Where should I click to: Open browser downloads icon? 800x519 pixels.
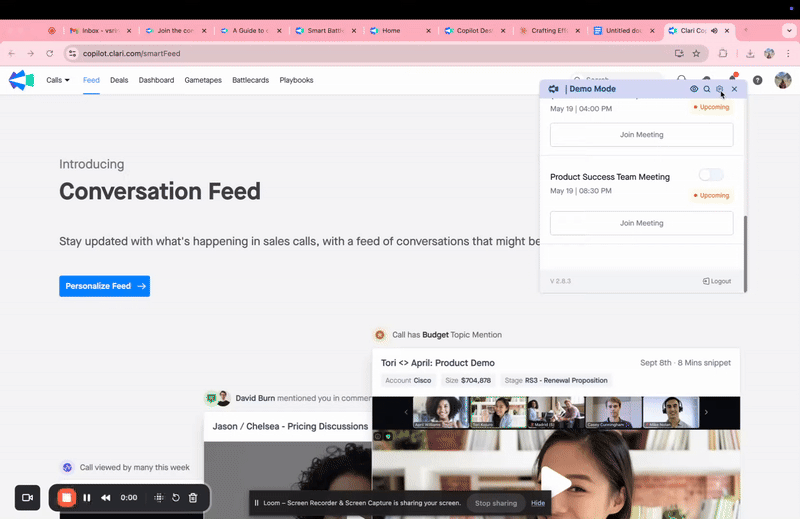click(750, 53)
